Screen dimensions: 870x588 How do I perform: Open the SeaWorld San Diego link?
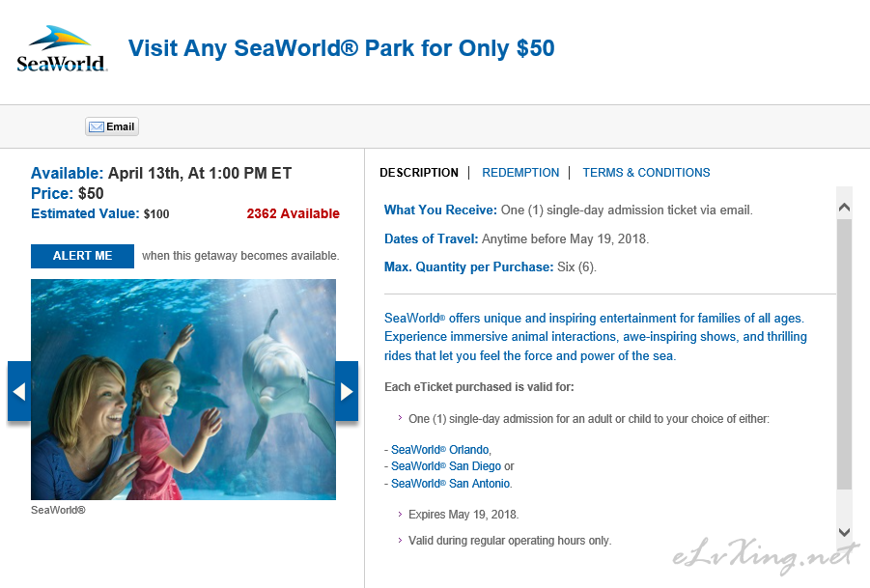pyautogui.click(x=445, y=466)
